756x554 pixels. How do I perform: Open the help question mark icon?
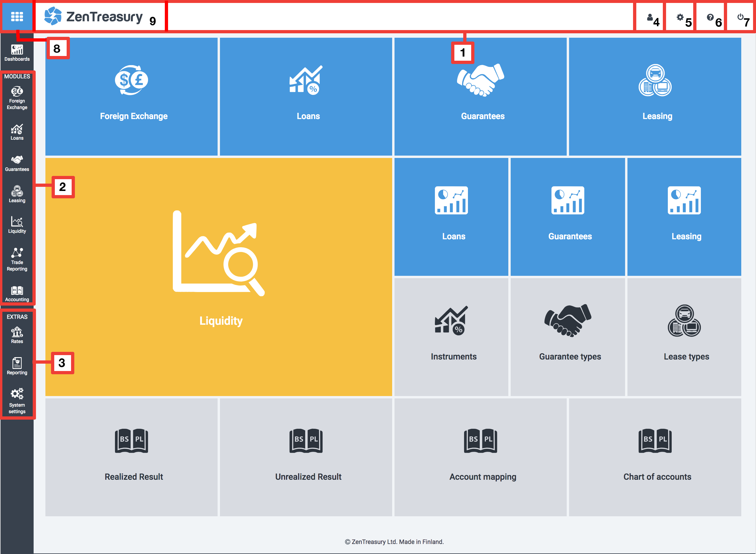click(x=710, y=17)
